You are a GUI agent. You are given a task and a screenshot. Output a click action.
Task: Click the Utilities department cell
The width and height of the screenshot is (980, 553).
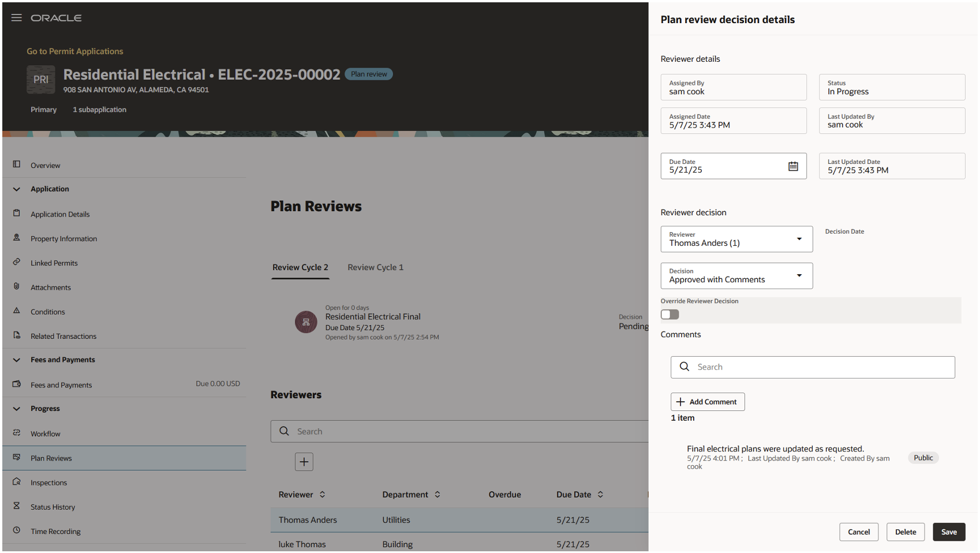tap(396, 520)
